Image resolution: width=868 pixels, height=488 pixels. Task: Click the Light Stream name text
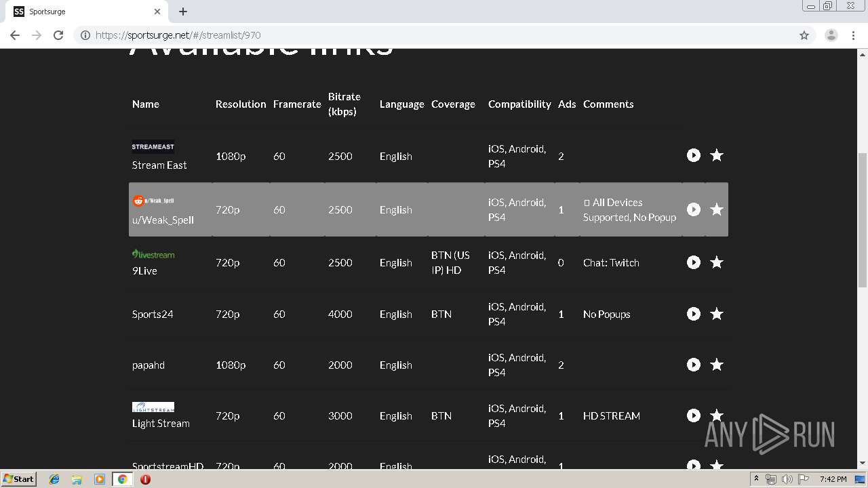click(161, 423)
